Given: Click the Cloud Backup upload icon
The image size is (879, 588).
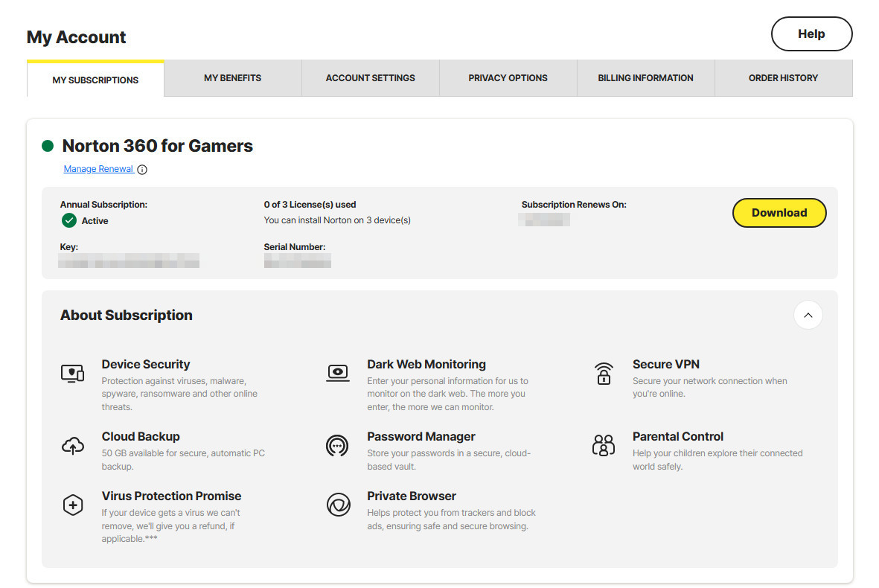Looking at the screenshot, I should tap(73, 446).
